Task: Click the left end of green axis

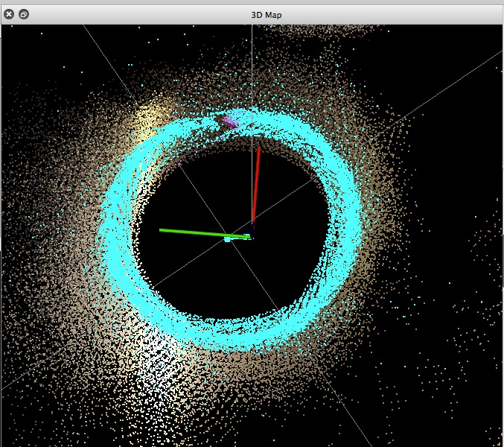Action: click(x=162, y=230)
